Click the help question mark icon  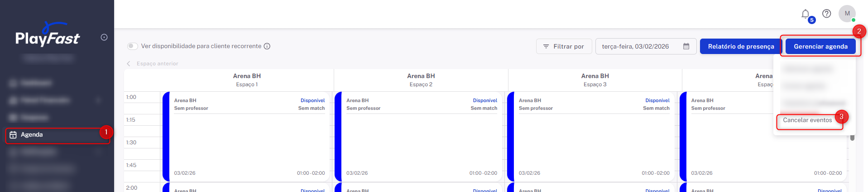pos(827,14)
